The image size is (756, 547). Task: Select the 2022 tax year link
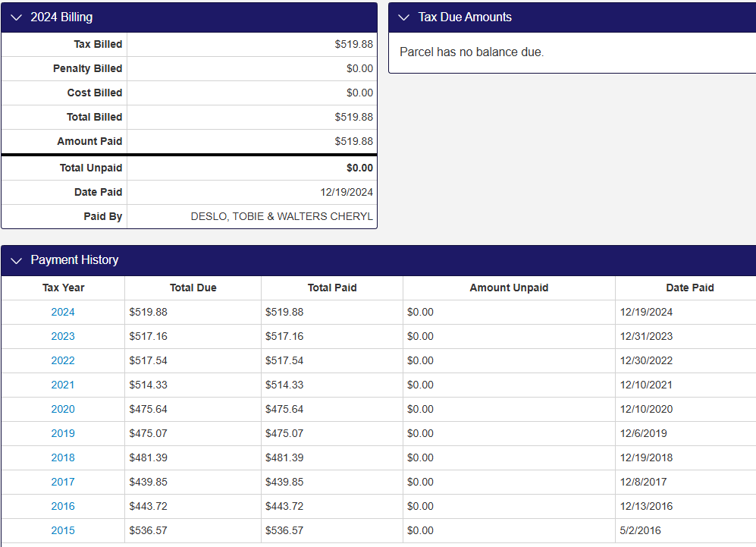[63, 360]
